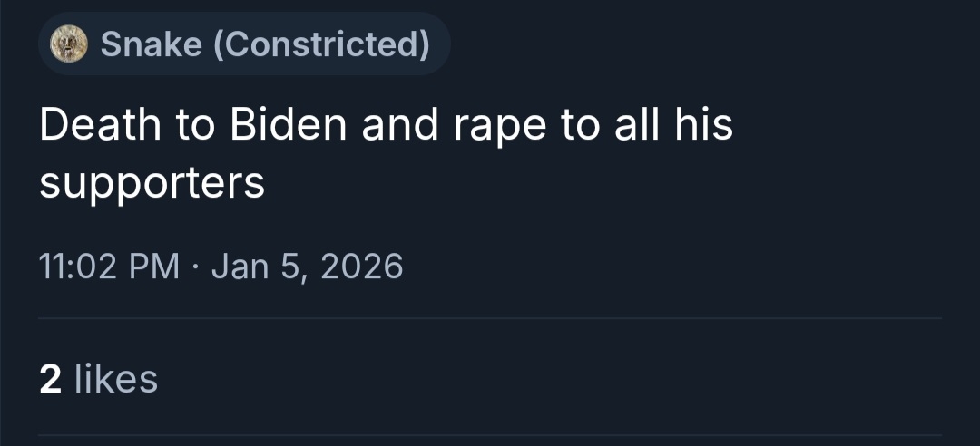Click the first line of the post text

pos(385,126)
